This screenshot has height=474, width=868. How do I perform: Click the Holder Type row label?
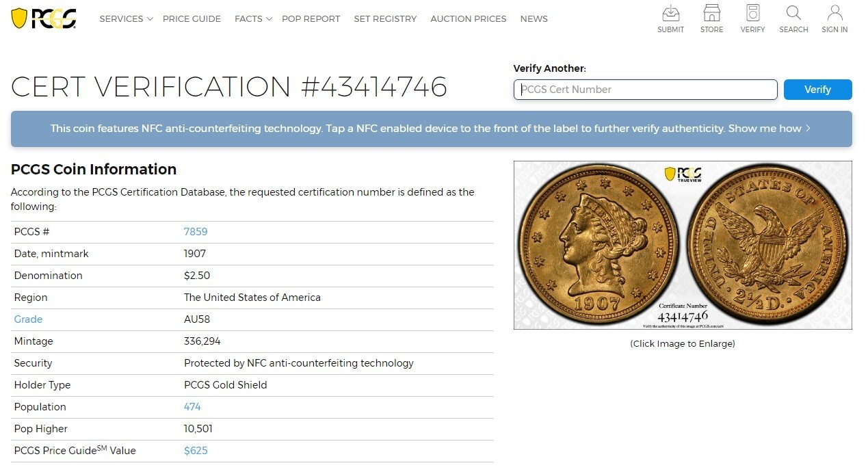coord(42,385)
